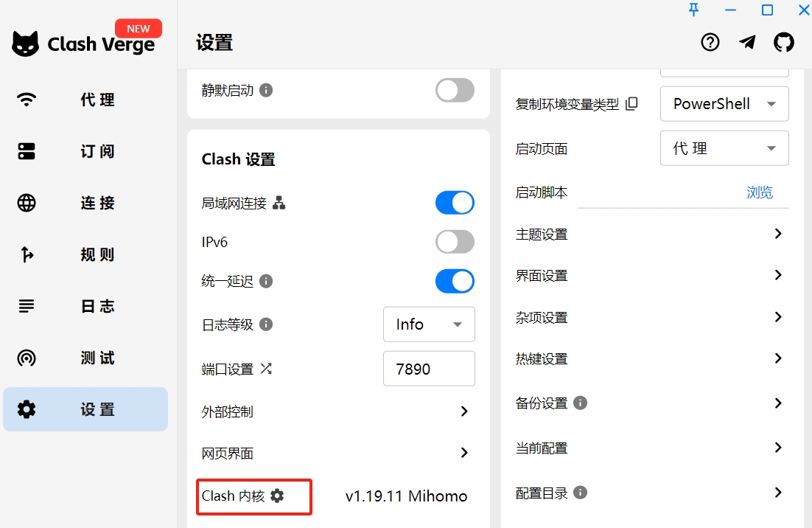The height and width of the screenshot is (528, 812).
Task: Open the 日志等级 Info dropdown
Action: click(x=429, y=324)
